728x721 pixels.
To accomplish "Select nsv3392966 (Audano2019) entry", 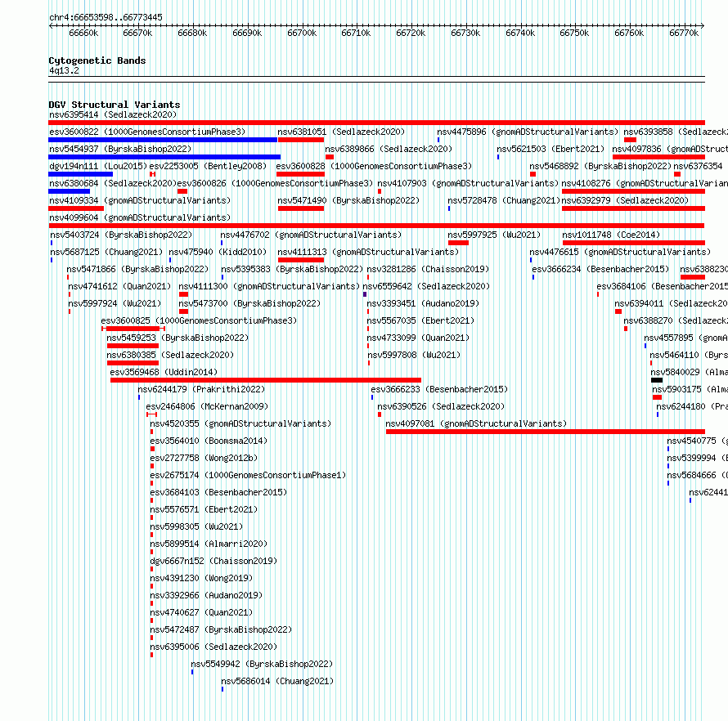I will pyautogui.click(x=206, y=595).
